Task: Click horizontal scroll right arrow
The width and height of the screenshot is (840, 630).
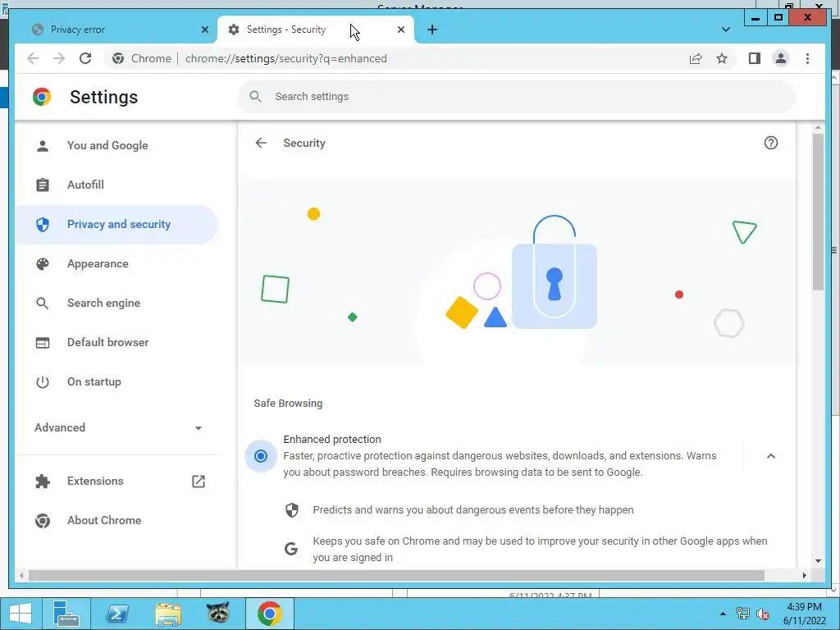Action: (804, 575)
